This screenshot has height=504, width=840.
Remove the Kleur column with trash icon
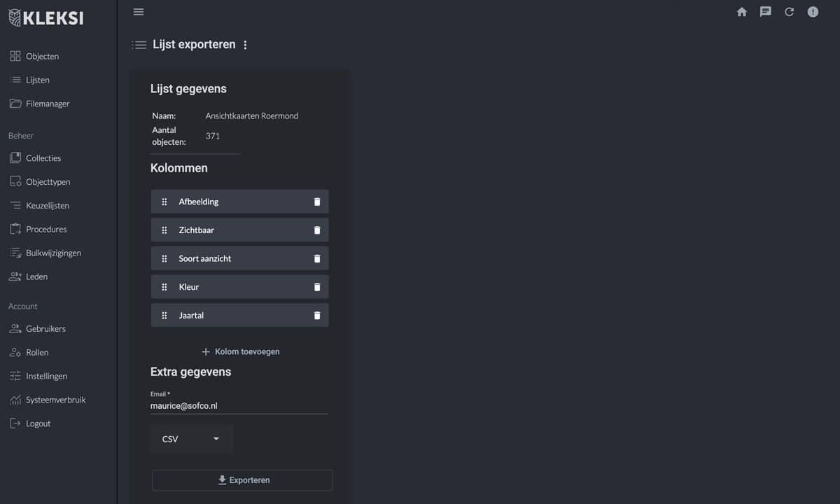point(317,287)
